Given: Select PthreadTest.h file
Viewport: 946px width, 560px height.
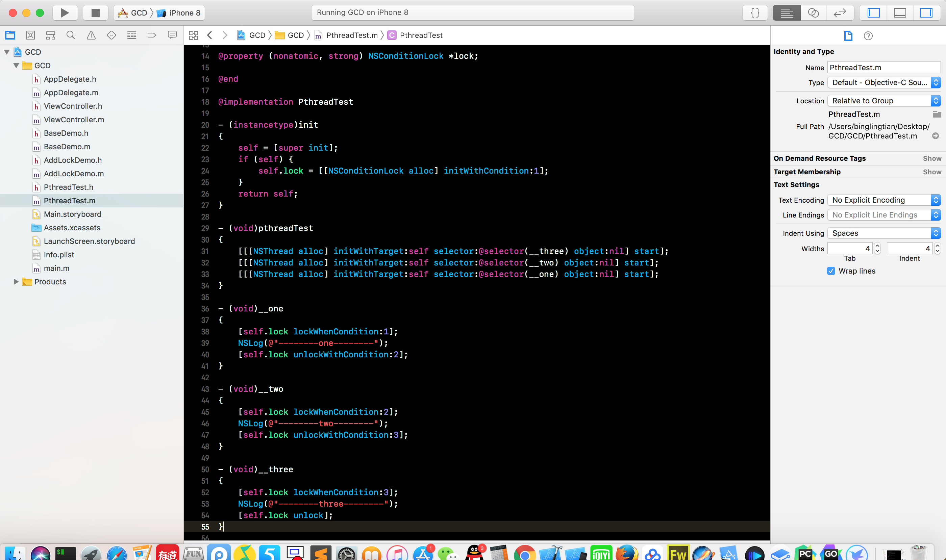Looking at the screenshot, I should pos(68,187).
